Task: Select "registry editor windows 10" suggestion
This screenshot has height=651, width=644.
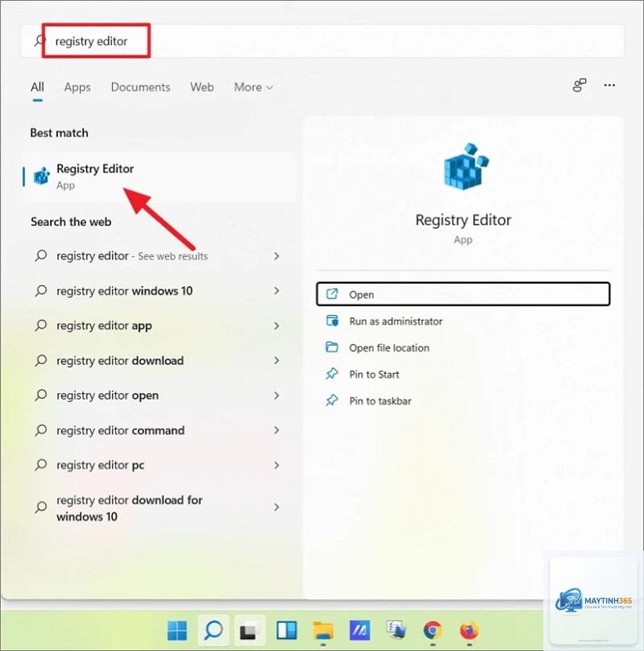Action: tap(160, 291)
